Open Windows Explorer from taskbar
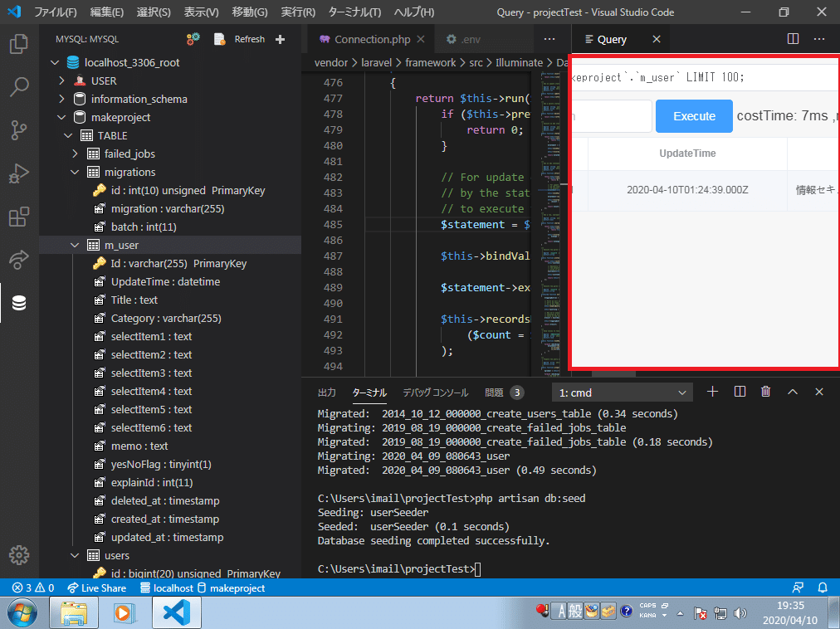Screen dimensions: 840x629 pyautogui.click(x=74, y=612)
